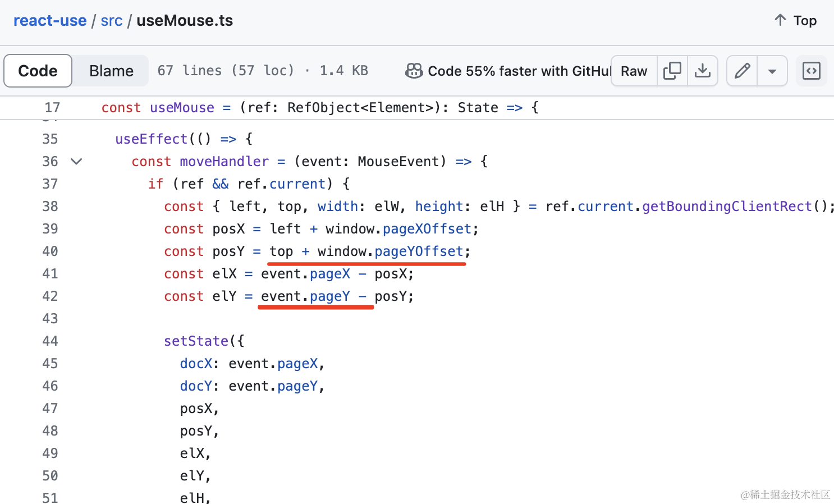Select line number 40

(50, 251)
